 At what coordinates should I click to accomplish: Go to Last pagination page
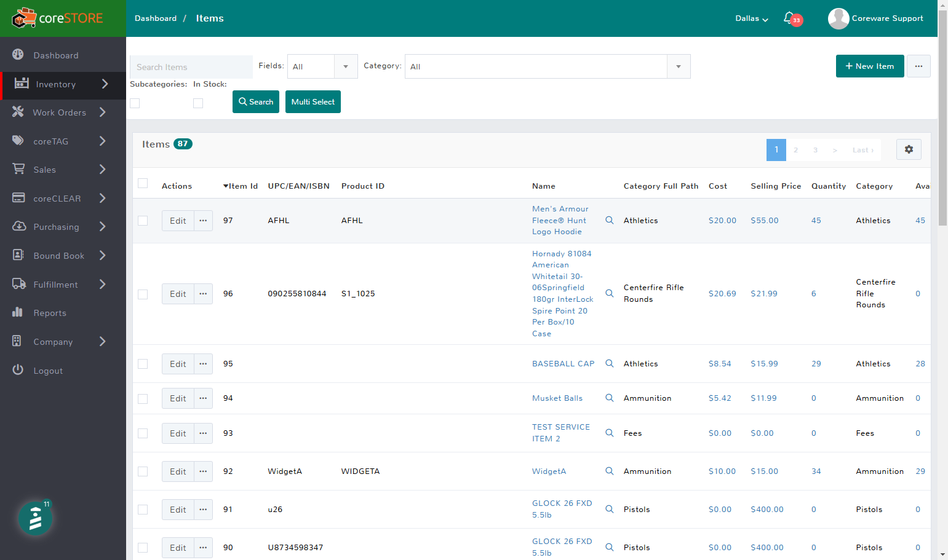point(862,150)
